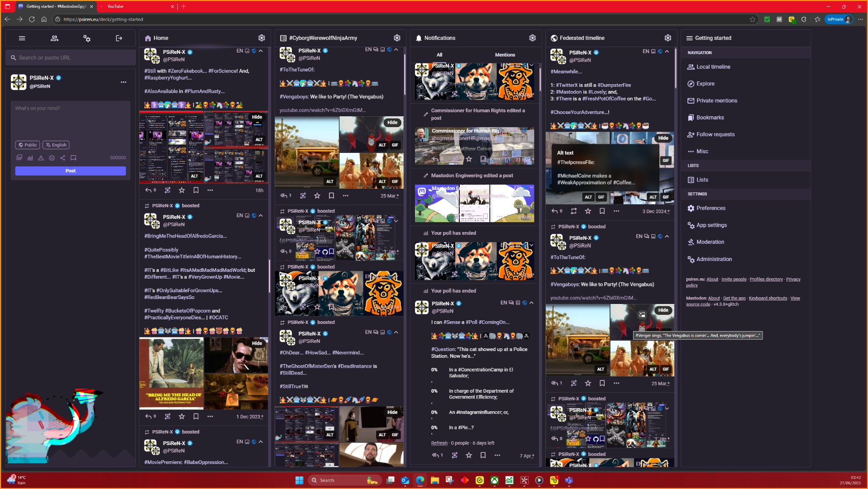Open Federated timeline column settings gear

tap(668, 38)
